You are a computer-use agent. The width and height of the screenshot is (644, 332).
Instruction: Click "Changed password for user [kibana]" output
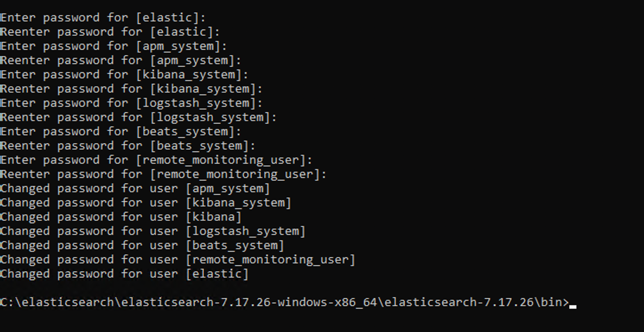[x=121, y=217]
